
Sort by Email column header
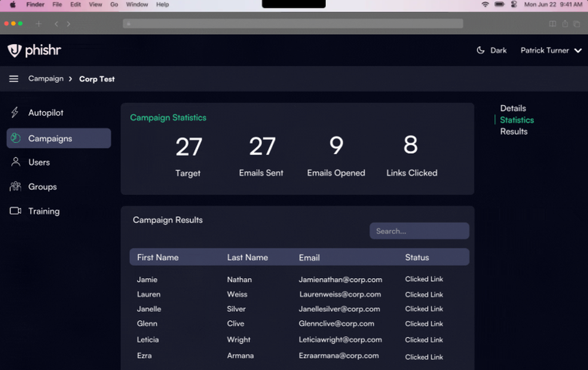[309, 258]
